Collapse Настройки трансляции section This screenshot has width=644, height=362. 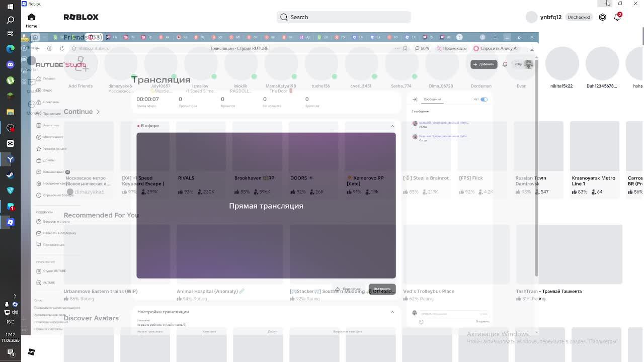point(392,312)
